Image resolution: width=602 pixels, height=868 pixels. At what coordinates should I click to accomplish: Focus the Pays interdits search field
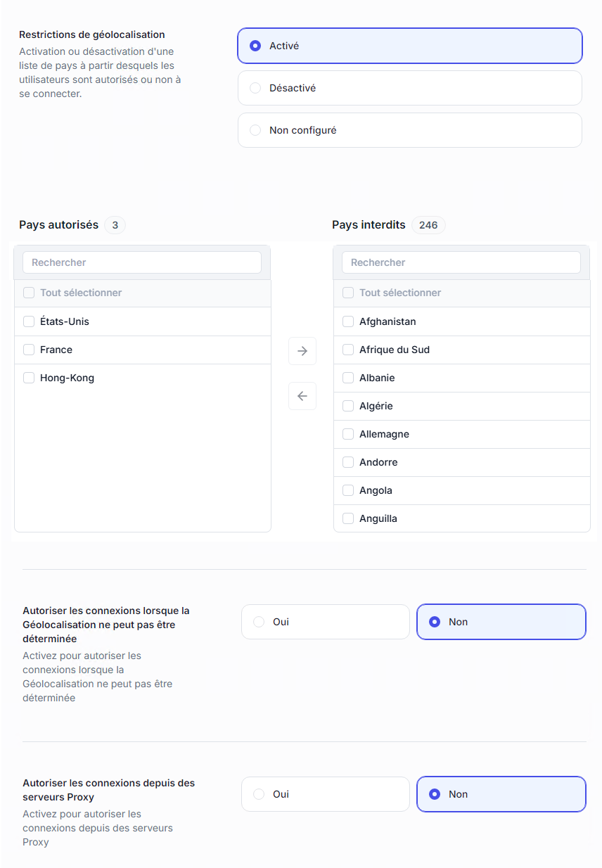pos(461,262)
